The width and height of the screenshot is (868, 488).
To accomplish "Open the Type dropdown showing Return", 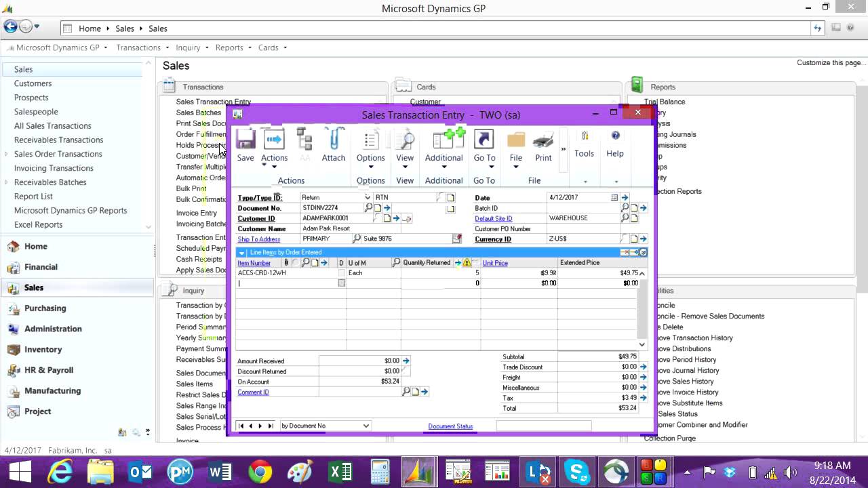I will point(368,197).
